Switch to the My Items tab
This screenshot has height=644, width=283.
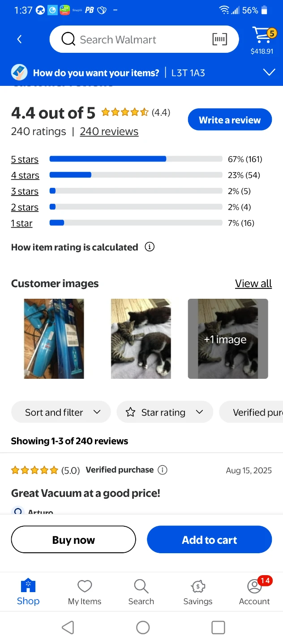tap(85, 592)
